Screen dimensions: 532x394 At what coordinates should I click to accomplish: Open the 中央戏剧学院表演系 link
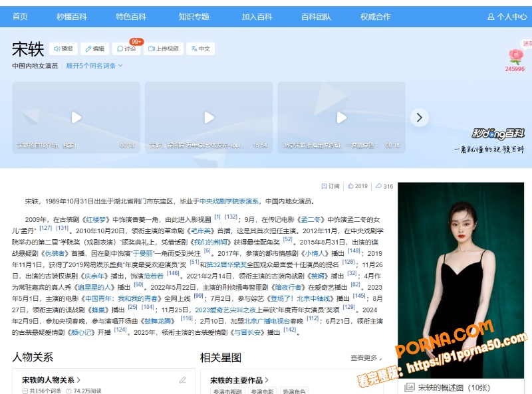[229, 201]
